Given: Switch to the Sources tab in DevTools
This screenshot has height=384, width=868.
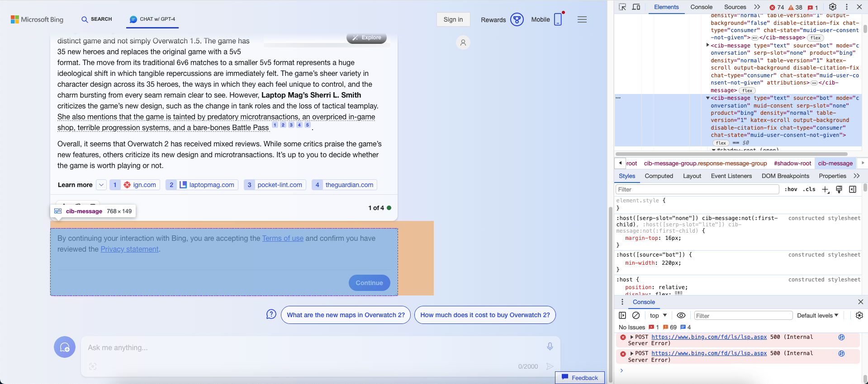Looking at the screenshot, I should [x=735, y=7].
